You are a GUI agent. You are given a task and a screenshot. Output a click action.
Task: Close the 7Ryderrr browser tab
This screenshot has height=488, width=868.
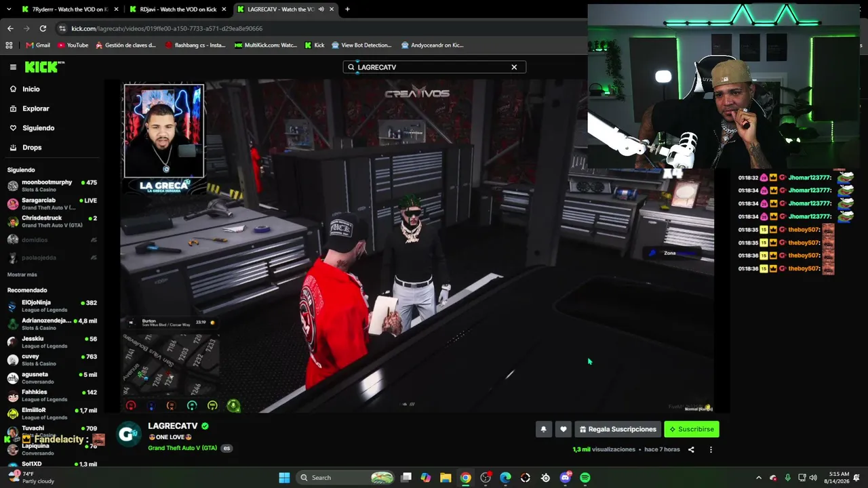pos(116,9)
